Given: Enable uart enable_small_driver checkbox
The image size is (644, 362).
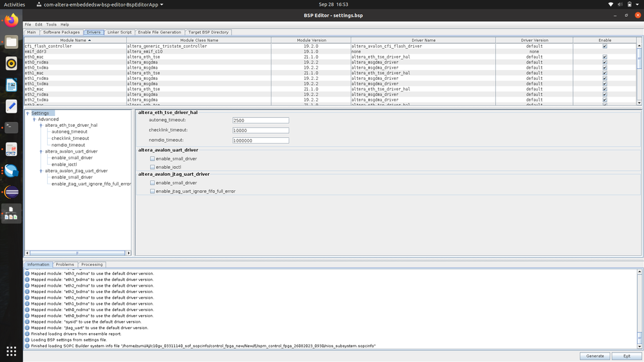Looking at the screenshot, I should (152, 158).
